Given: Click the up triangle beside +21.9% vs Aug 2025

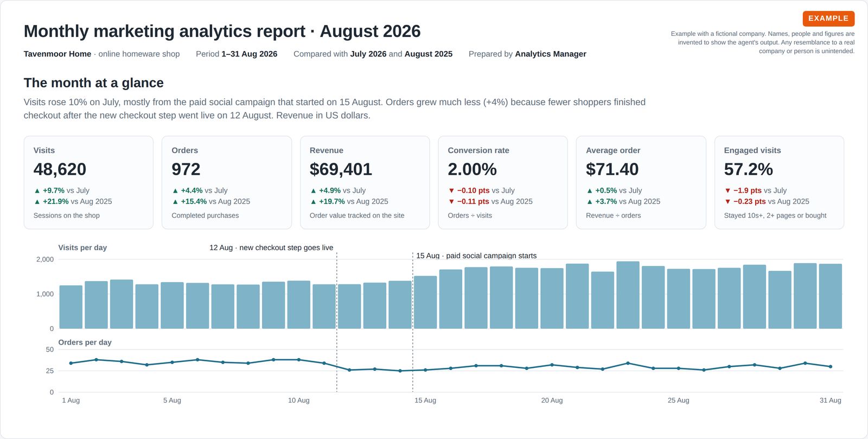Looking at the screenshot, I should (37, 201).
